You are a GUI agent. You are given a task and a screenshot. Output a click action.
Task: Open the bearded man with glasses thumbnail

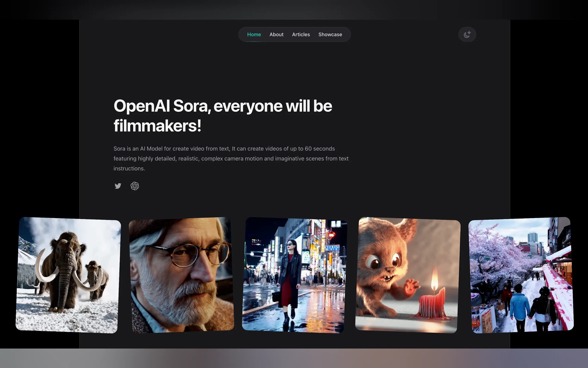(x=181, y=275)
